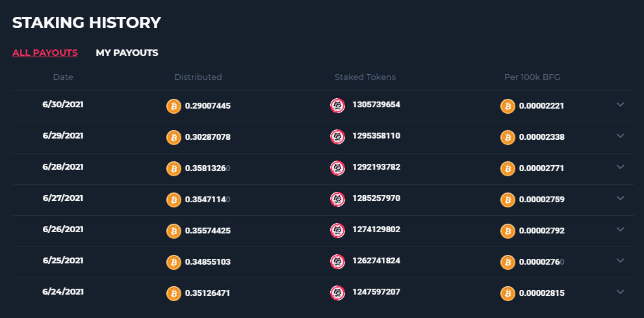Click the Staked Tokens column header

click(x=365, y=77)
